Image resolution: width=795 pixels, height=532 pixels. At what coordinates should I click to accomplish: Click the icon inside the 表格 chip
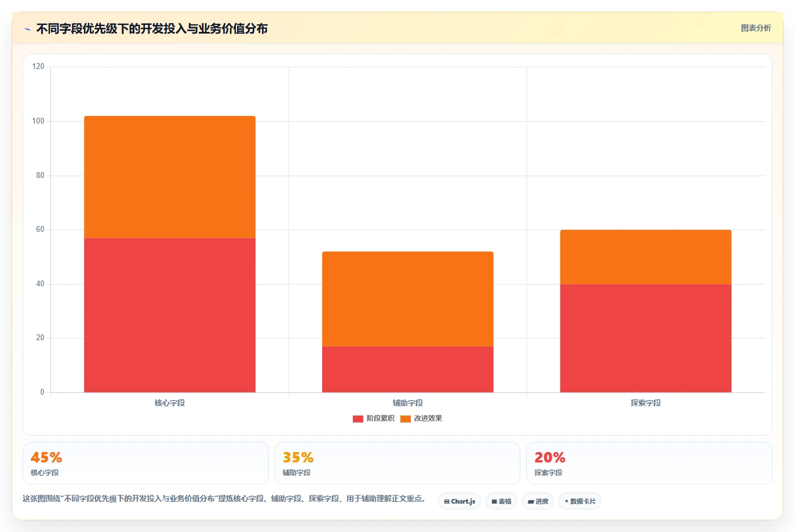click(x=494, y=502)
